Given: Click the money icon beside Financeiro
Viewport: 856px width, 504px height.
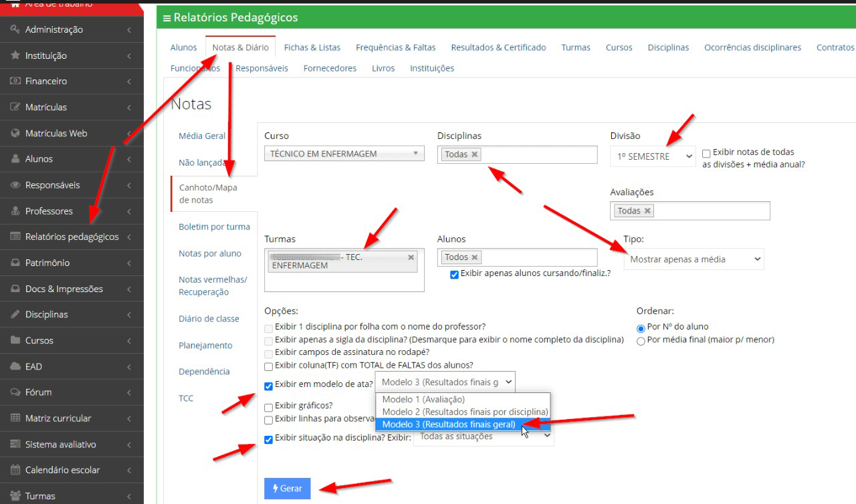Looking at the screenshot, I should [15, 81].
